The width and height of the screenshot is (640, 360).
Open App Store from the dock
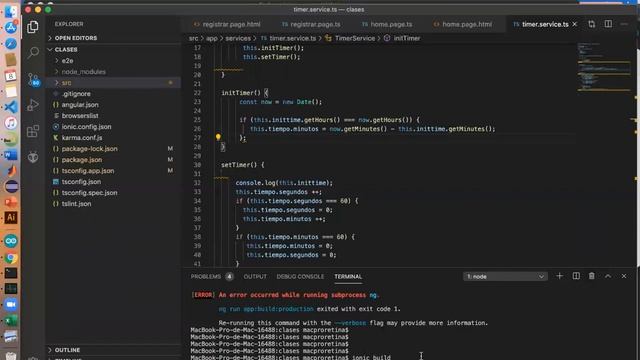coord(11,27)
